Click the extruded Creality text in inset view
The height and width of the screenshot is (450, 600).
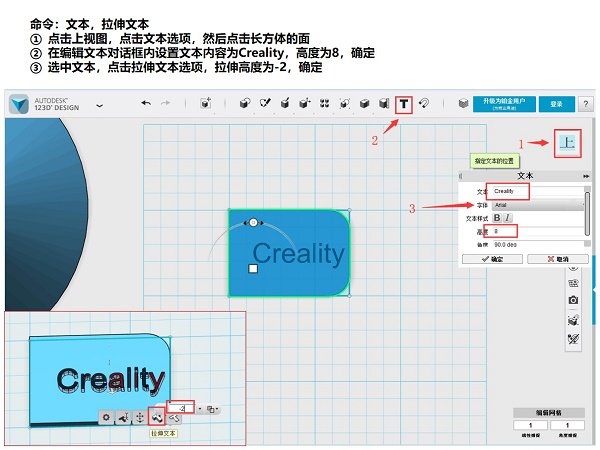111,380
